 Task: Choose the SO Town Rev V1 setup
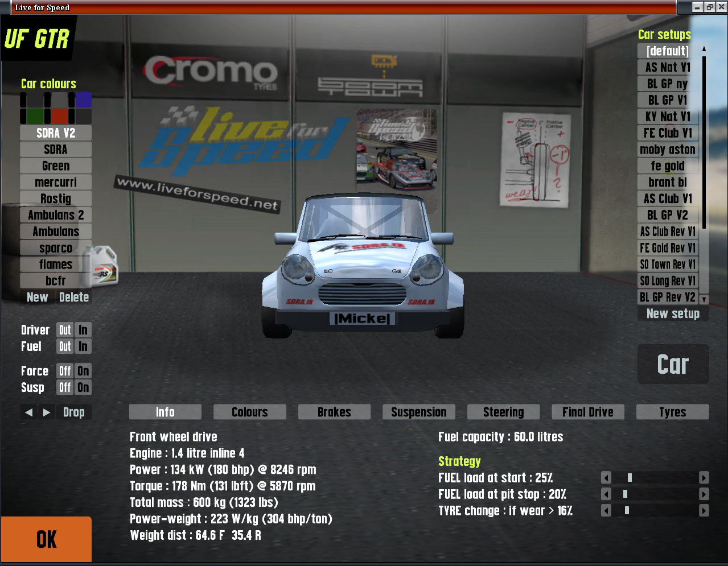(668, 265)
